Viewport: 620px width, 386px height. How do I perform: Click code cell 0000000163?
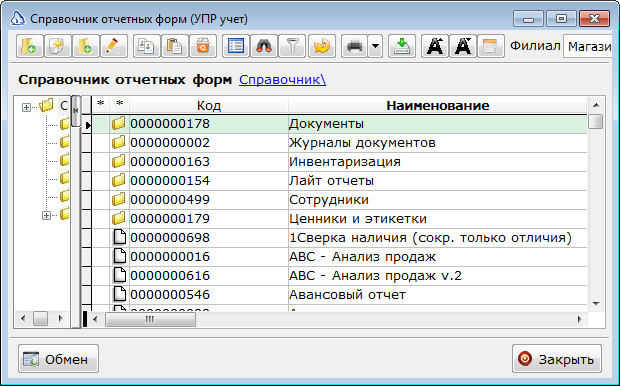pos(209,162)
